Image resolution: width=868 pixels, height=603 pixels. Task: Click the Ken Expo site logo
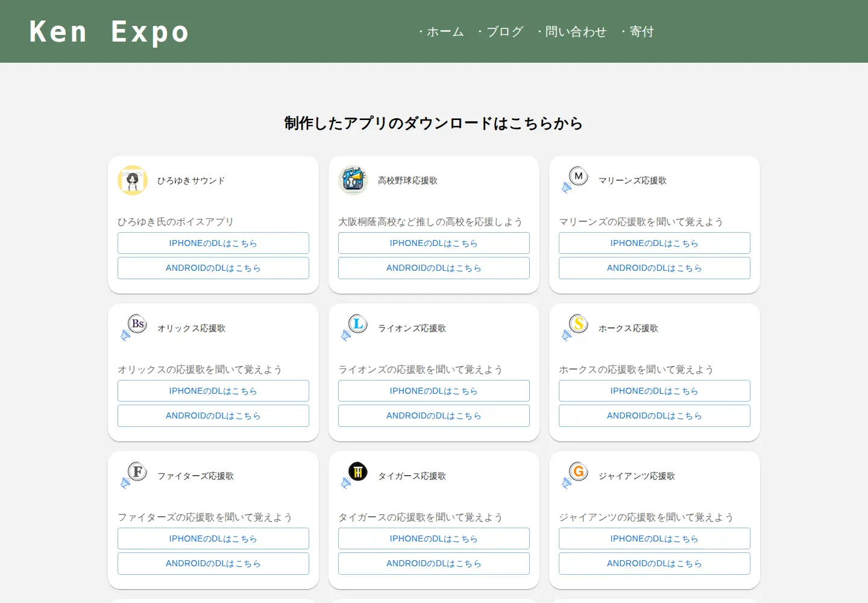109,31
